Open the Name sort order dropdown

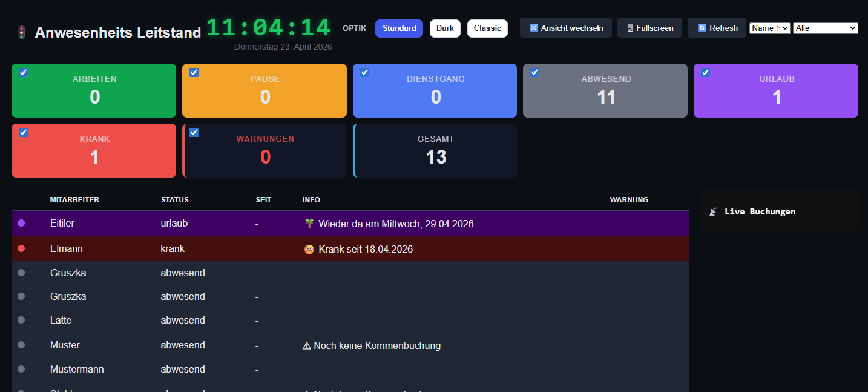[769, 27]
